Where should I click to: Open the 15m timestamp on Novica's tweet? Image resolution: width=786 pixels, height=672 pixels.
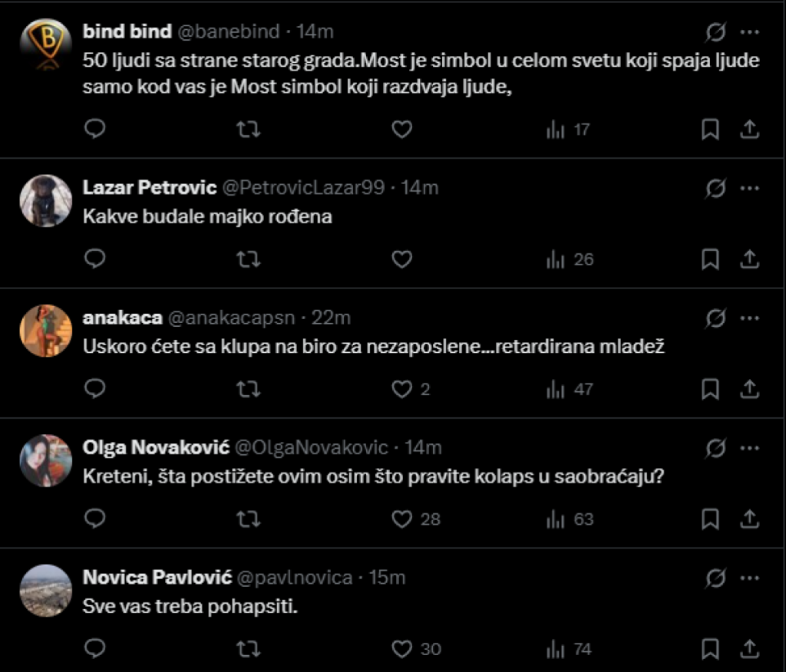[388, 577]
